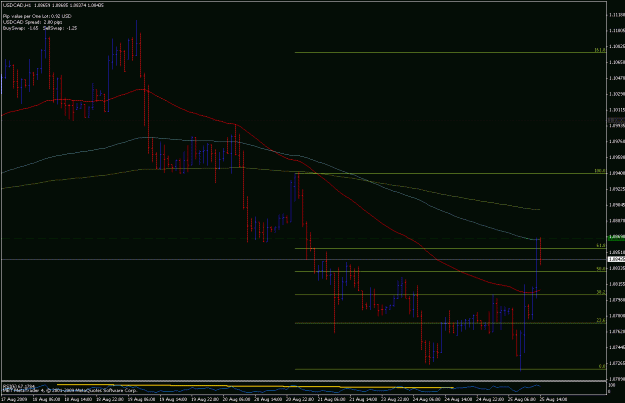Click the 25 Aug 14:00 time axis label
Screen dimensions: 625x403
[x=555, y=399]
